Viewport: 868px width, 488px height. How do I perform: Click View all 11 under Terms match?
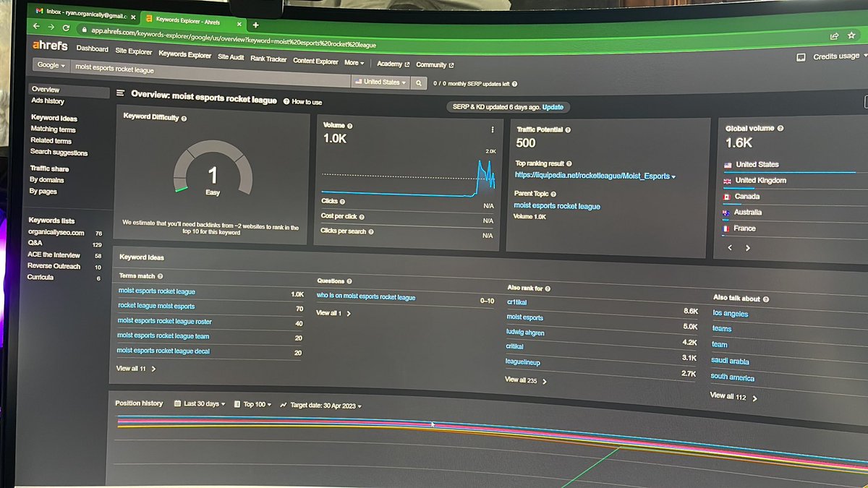135,369
